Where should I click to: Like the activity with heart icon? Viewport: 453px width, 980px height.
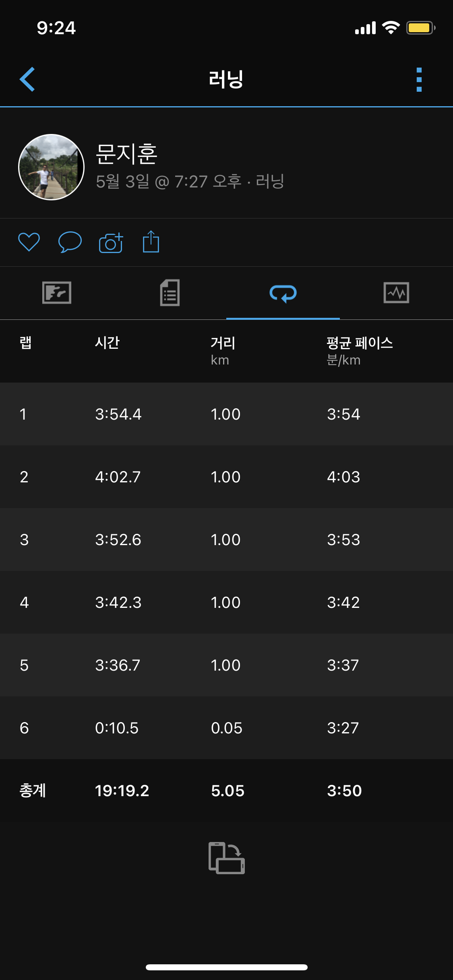(x=29, y=242)
